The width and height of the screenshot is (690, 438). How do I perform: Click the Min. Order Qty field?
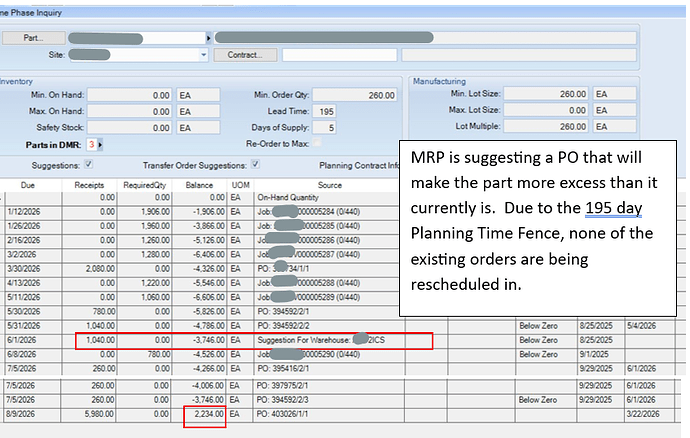pos(354,95)
